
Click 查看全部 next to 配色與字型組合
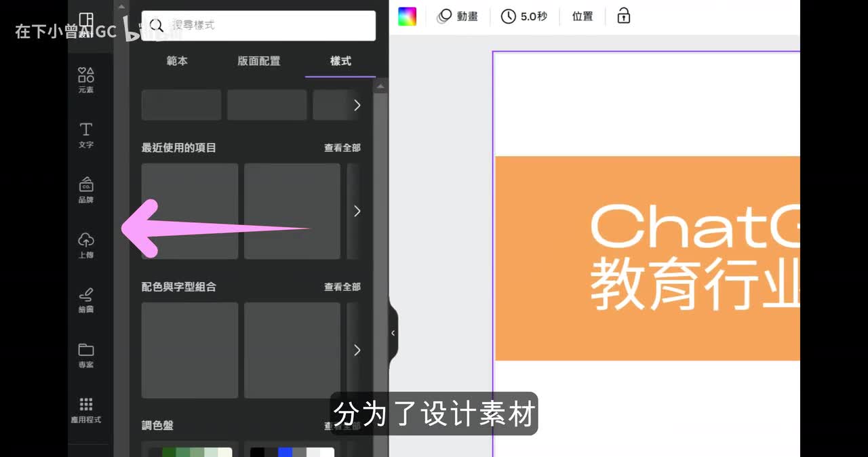[x=342, y=287]
